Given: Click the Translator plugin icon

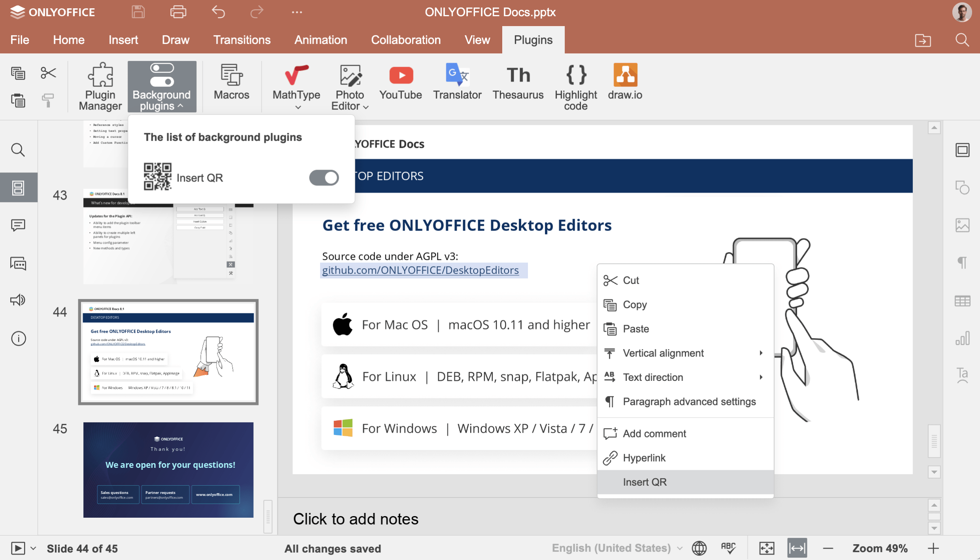Looking at the screenshot, I should click(x=458, y=80).
